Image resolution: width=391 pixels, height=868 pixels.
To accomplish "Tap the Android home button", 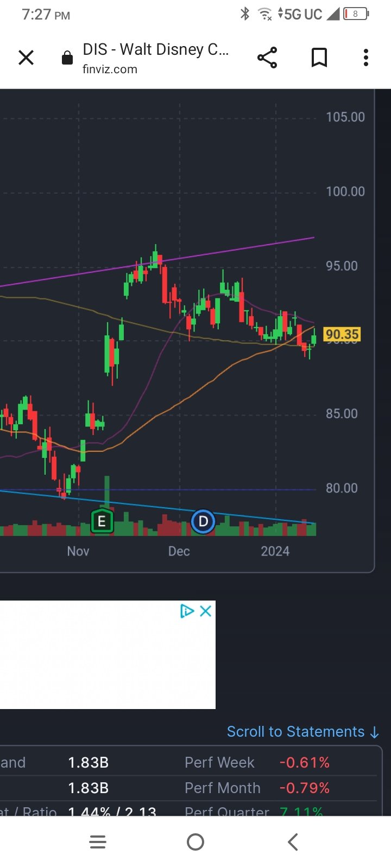I will tap(195, 842).
